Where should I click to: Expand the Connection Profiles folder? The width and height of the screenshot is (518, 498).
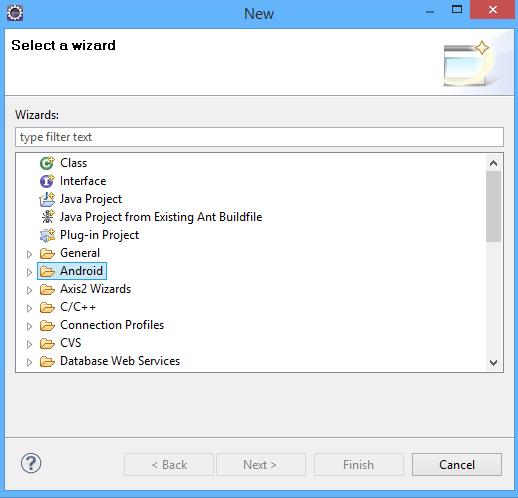pyautogui.click(x=29, y=326)
